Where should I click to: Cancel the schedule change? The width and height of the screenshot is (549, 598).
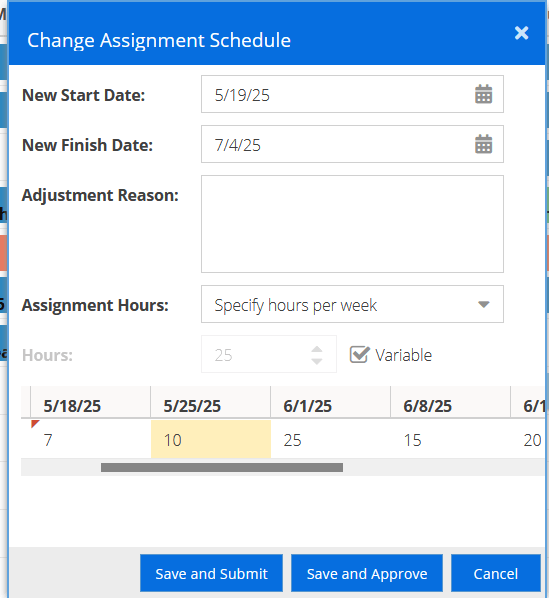click(496, 573)
